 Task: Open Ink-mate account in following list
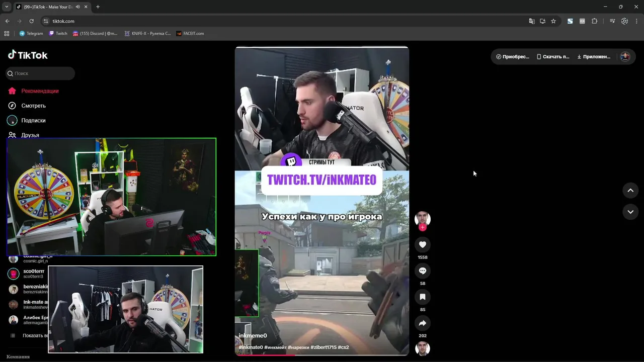[28, 304]
